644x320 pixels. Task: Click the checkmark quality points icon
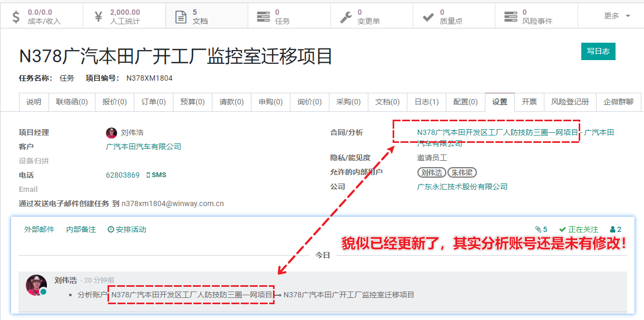click(428, 16)
